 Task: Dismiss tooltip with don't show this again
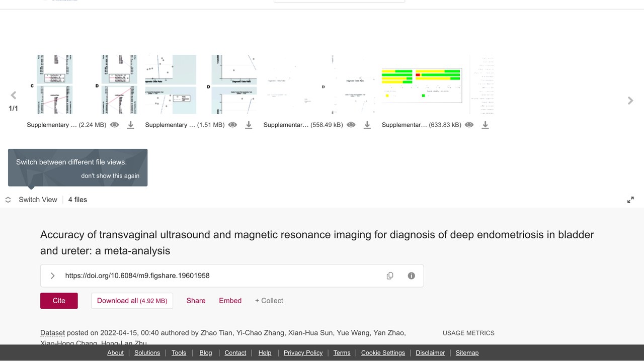point(110,176)
